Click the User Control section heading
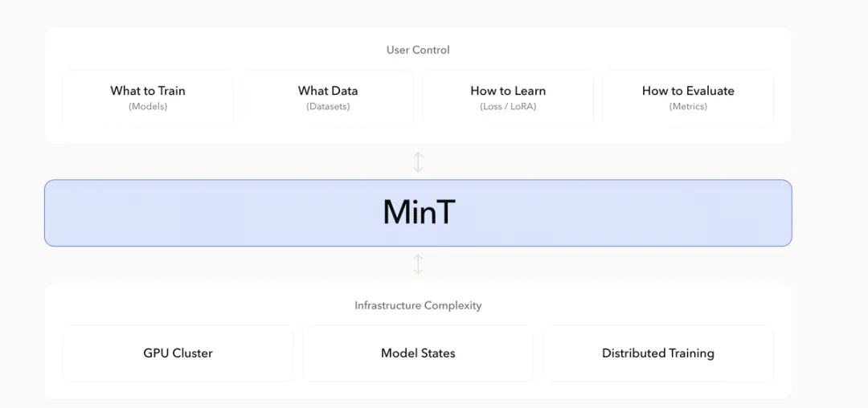 pyautogui.click(x=418, y=50)
